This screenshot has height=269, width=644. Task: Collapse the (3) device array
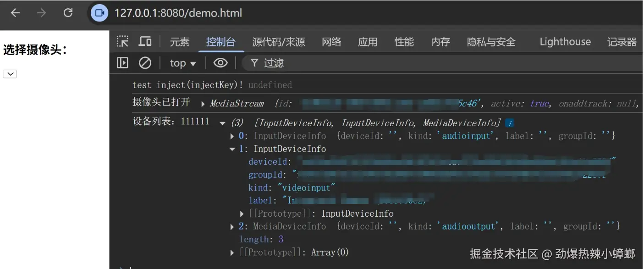pyautogui.click(x=223, y=123)
